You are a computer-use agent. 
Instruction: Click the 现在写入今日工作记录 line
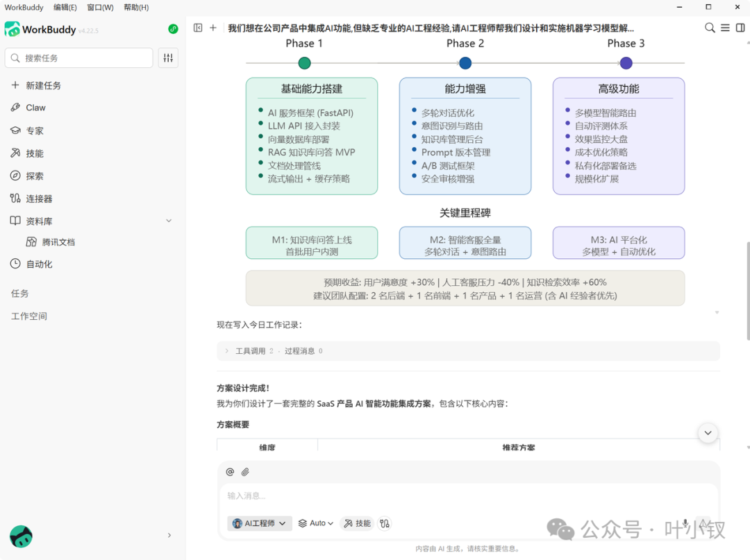259,325
